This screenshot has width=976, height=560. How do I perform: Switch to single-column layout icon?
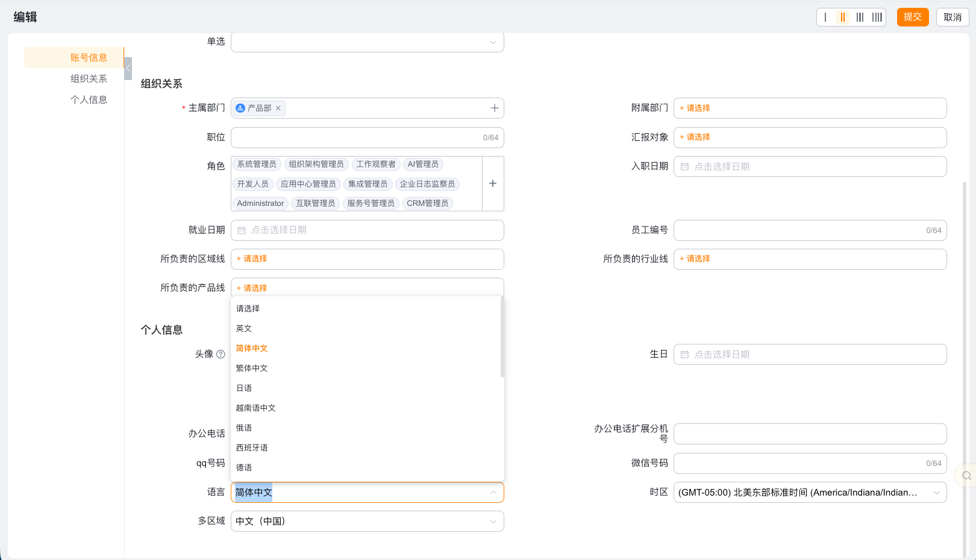825,17
